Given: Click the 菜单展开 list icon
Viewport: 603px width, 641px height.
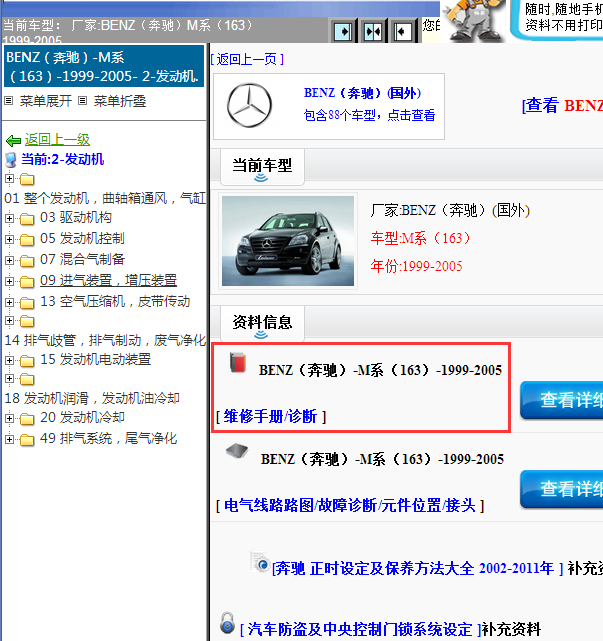Looking at the screenshot, I should click(9, 101).
